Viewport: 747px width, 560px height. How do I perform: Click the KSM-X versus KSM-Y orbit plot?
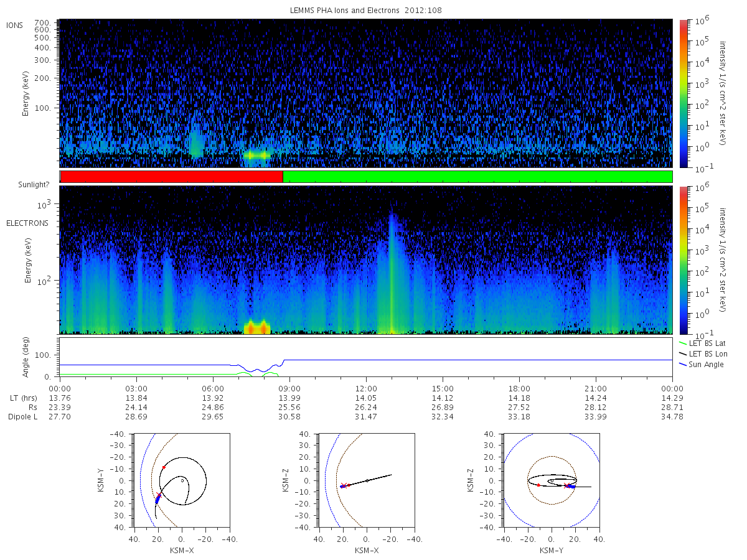click(181, 480)
